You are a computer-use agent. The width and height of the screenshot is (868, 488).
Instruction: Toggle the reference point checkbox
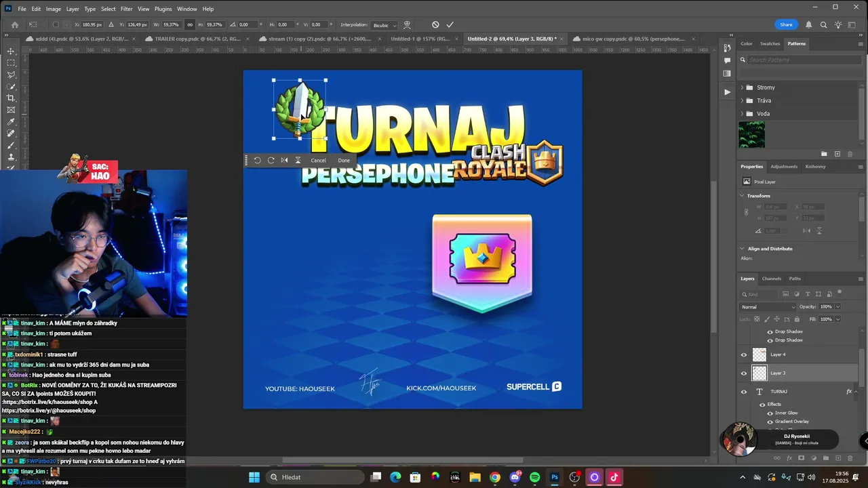coord(56,24)
